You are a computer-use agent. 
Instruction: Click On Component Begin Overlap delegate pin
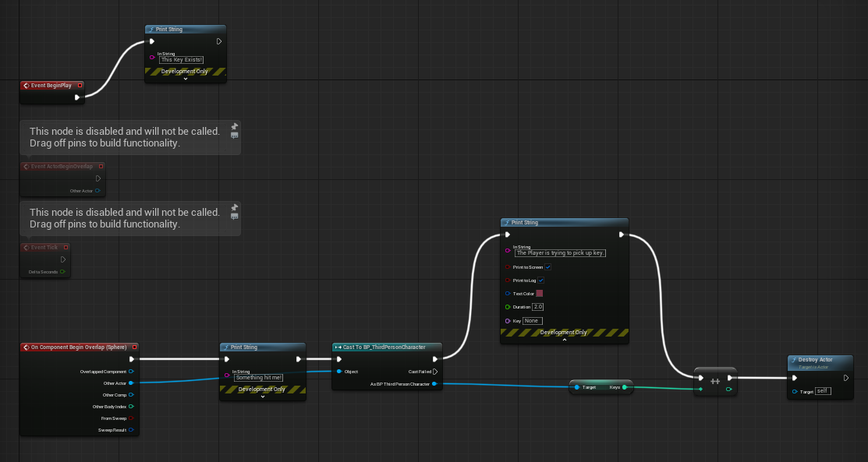(134, 347)
